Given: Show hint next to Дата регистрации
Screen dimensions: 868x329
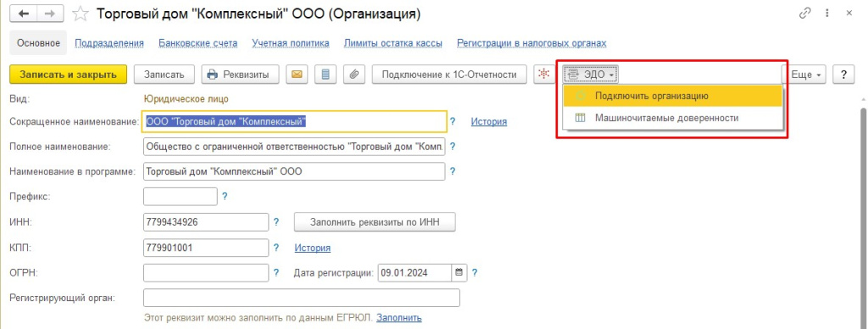Looking at the screenshot, I should 474,272.
